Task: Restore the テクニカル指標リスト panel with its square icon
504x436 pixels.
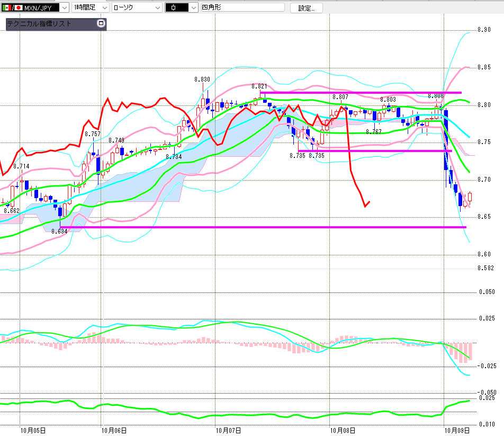Action: pyautogui.click(x=101, y=23)
